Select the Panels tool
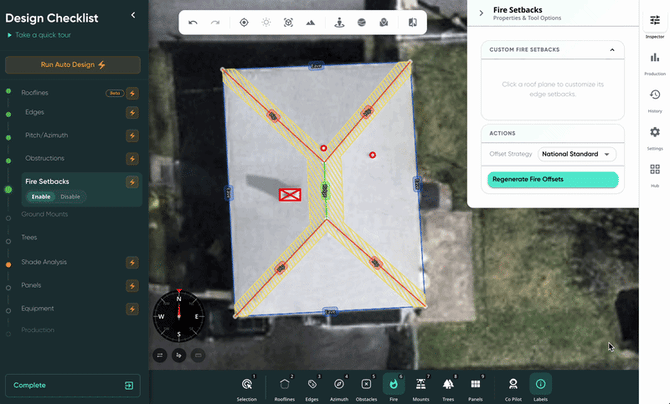Screen dimensions: 670x404 (475, 387)
